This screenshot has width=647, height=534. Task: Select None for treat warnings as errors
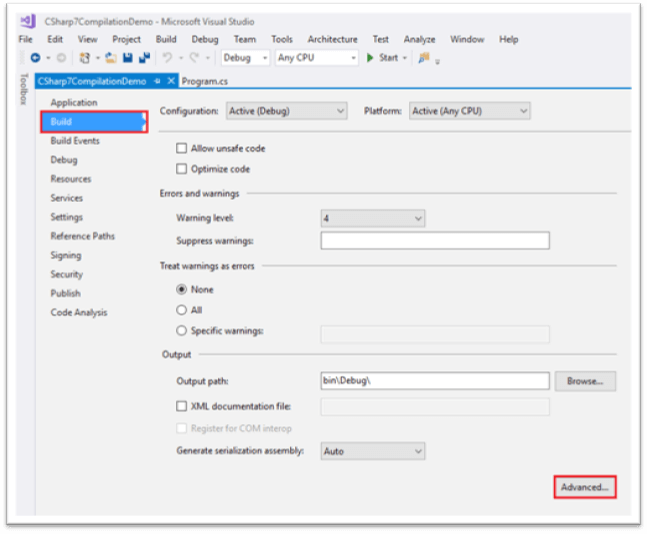(182, 289)
